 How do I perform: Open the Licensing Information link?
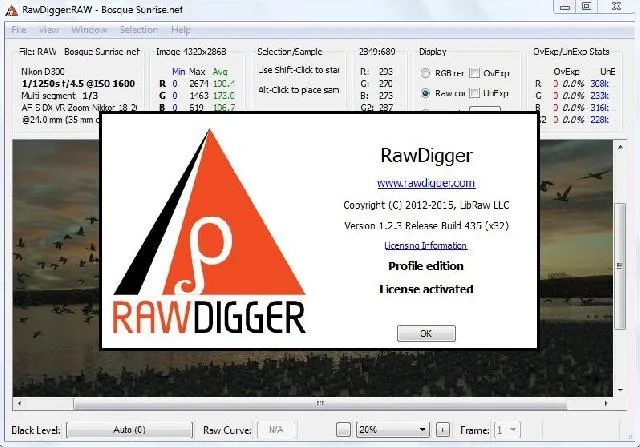pyautogui.click(x=426, y=245)
